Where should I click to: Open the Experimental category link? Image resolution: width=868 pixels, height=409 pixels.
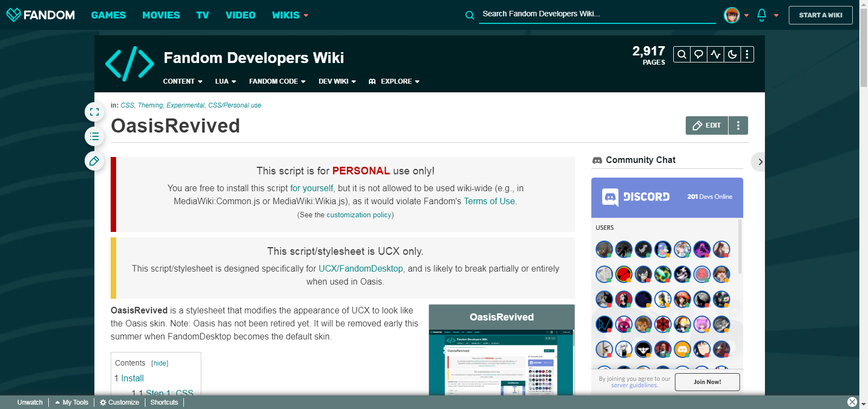coord(186,105)
